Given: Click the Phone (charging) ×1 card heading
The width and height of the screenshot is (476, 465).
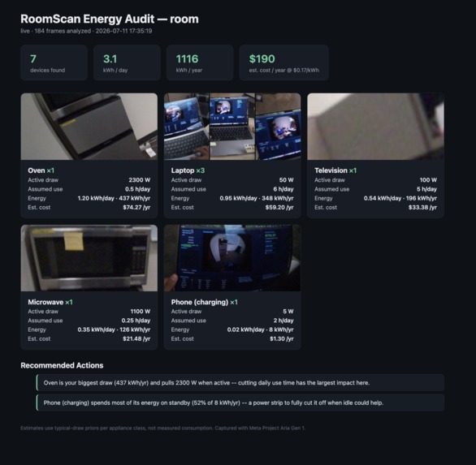Looking at the screenshot, I should coord(205,302).
